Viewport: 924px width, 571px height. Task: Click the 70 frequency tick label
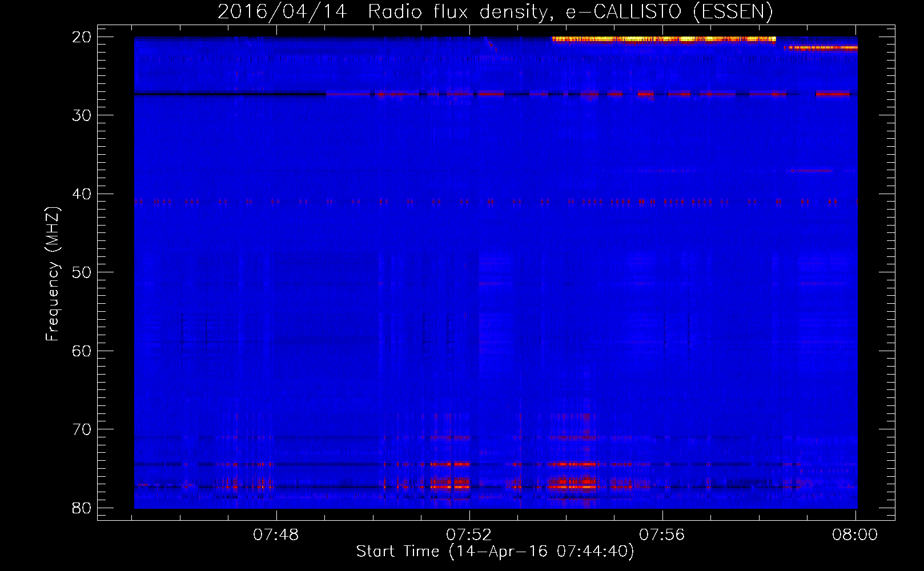coord(82,429)
